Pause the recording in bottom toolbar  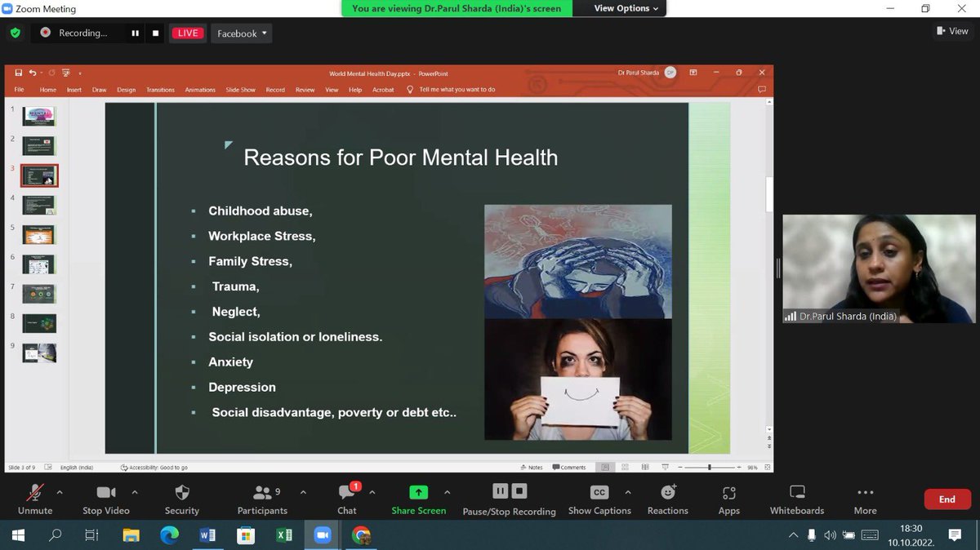(500, 490)
